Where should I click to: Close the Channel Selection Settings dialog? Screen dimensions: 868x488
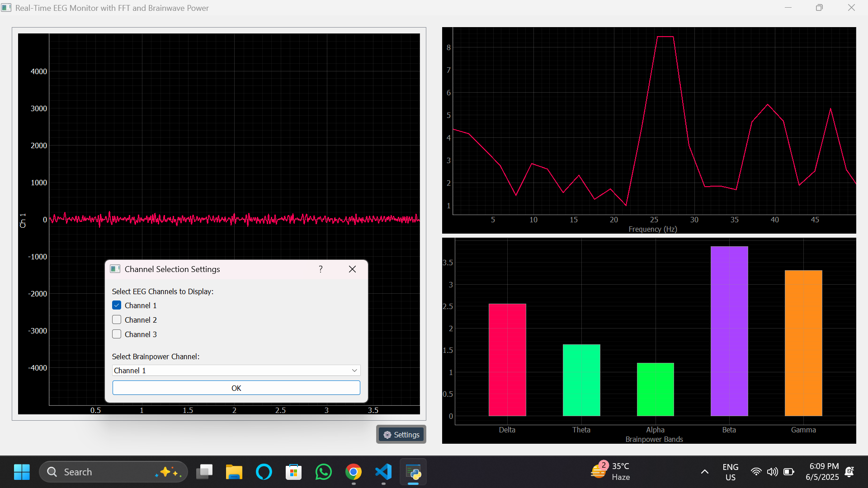(x=353, y=269)
